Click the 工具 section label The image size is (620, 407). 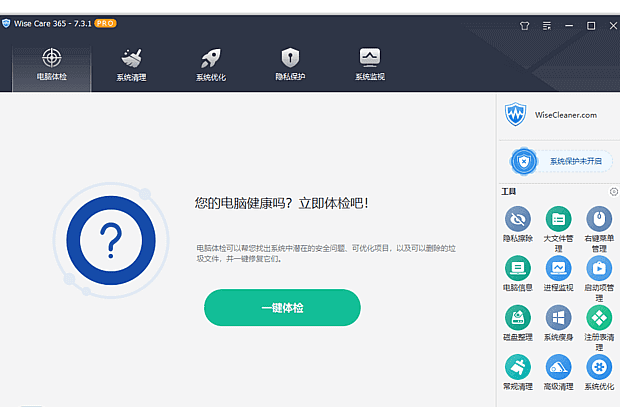508,192
